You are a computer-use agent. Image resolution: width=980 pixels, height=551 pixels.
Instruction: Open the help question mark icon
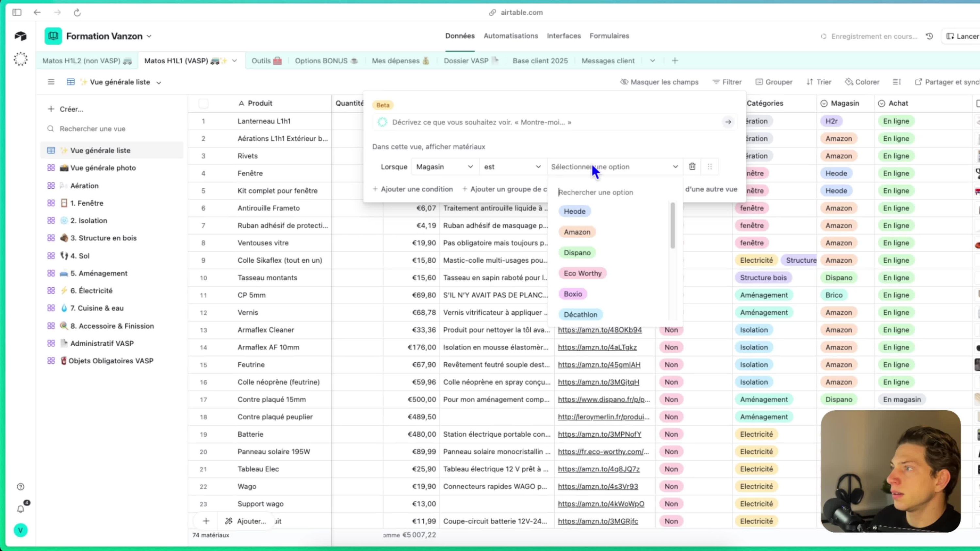tap(21, 487)
